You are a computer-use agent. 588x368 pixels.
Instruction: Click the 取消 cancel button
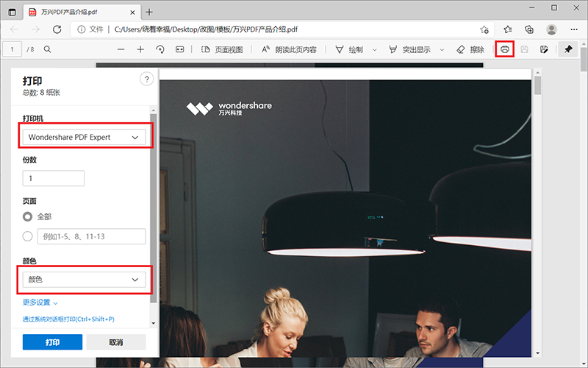pyautogui.click(x=115, y=342)
